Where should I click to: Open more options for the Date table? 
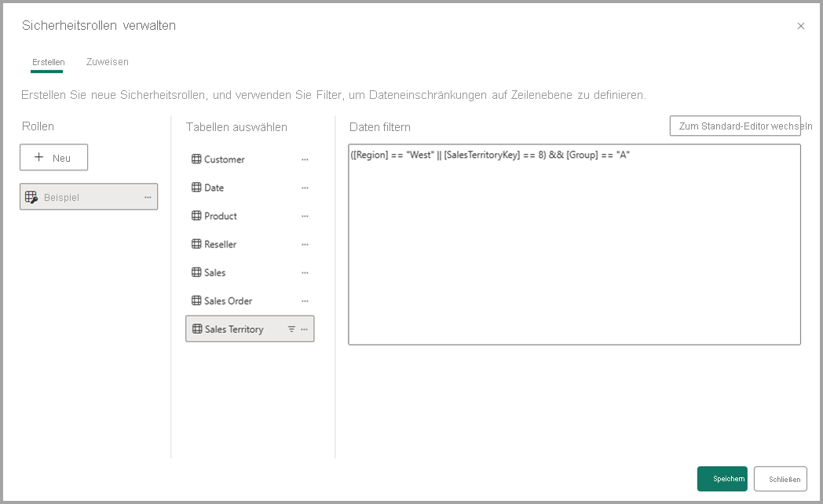pos(305,188)
